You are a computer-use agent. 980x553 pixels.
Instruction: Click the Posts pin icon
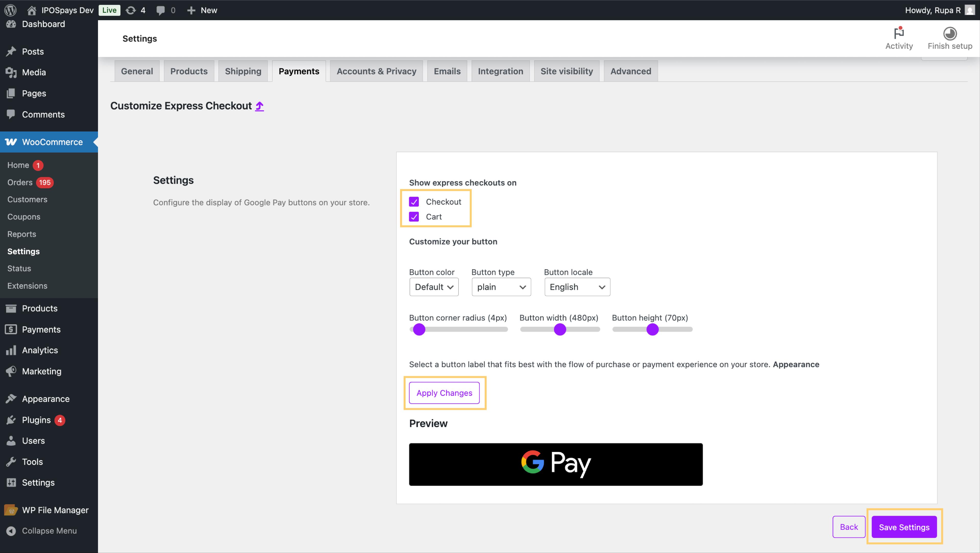11,51
